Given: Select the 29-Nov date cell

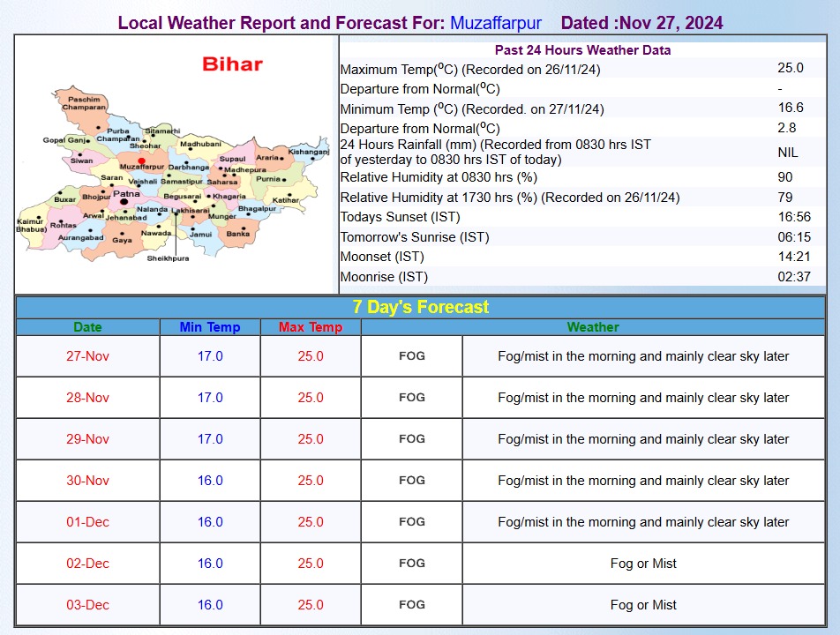Looking at the screenshot, I should [x=87, y=439].
